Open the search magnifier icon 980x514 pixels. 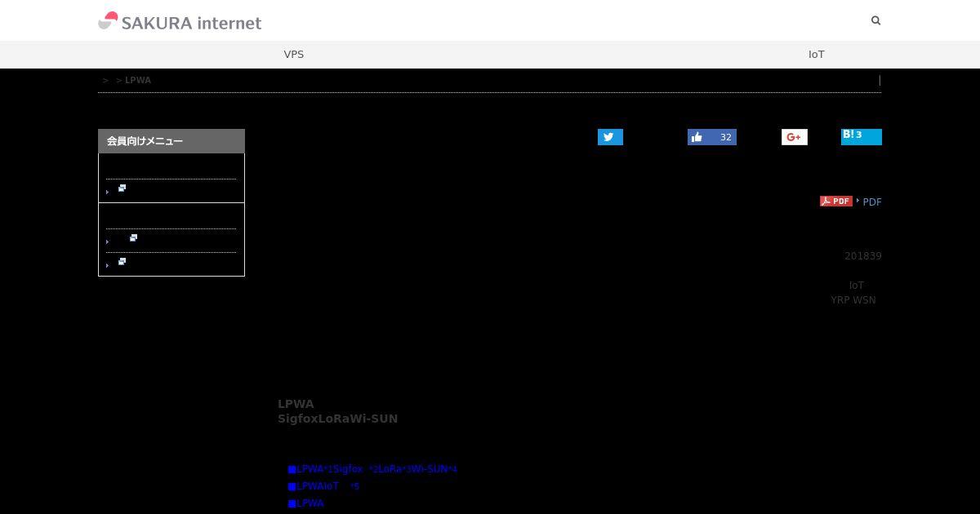[x=876, y=20]
